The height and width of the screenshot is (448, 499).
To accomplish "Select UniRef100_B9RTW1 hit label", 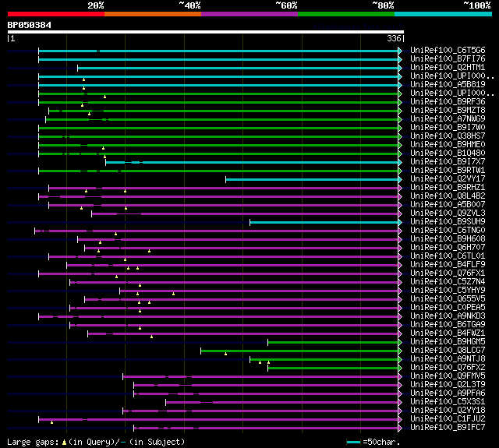I will 448,171.
